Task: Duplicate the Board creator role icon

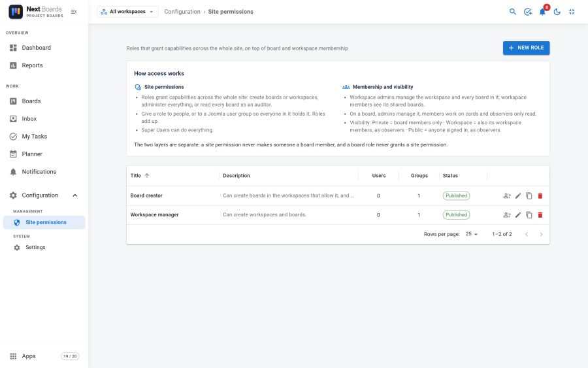Action: tap(529, 196)
